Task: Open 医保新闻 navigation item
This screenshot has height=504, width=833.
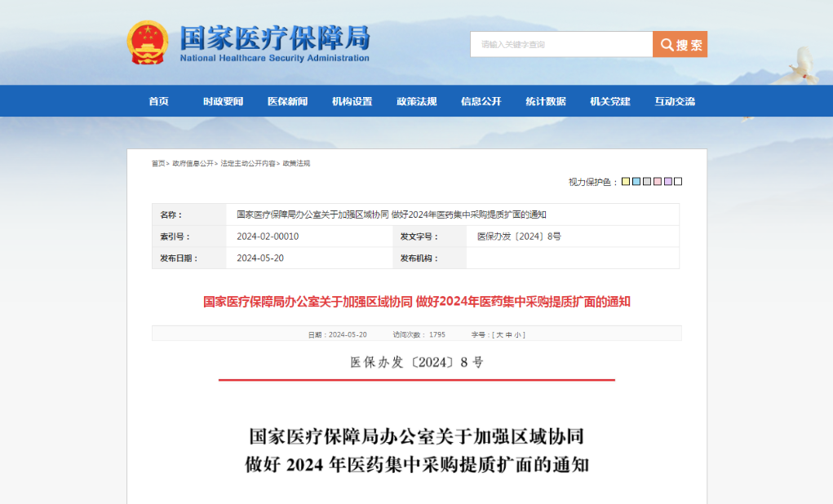Action: tap(287, 102)
